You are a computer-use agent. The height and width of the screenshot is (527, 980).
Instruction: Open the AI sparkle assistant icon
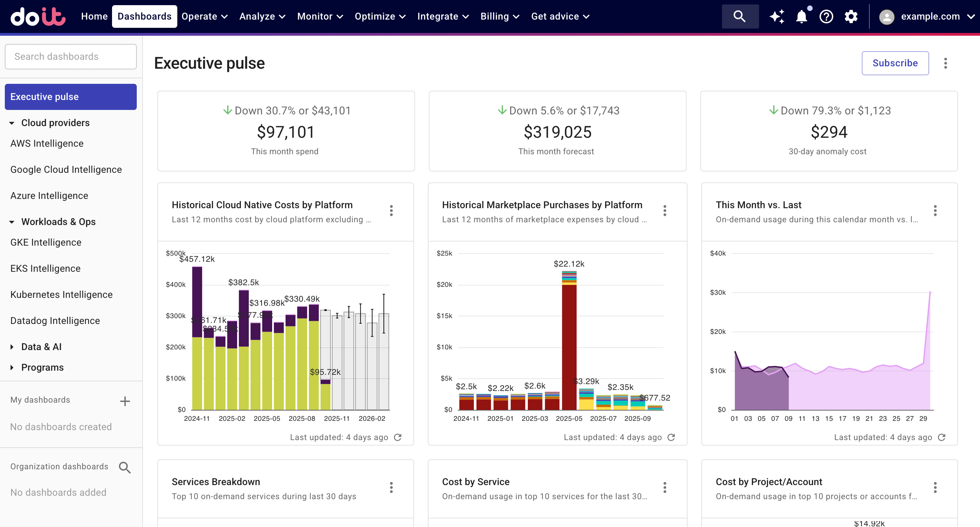(x=777, y=16)
